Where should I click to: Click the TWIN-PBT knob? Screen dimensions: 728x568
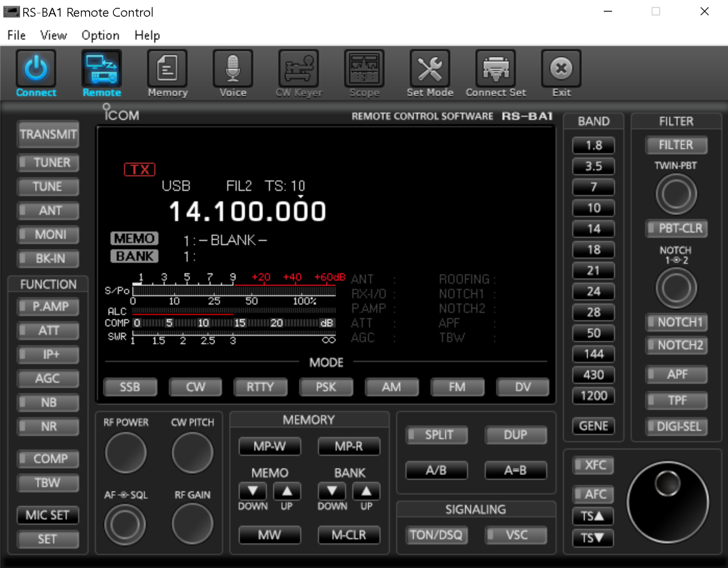[x=676, y=194]
